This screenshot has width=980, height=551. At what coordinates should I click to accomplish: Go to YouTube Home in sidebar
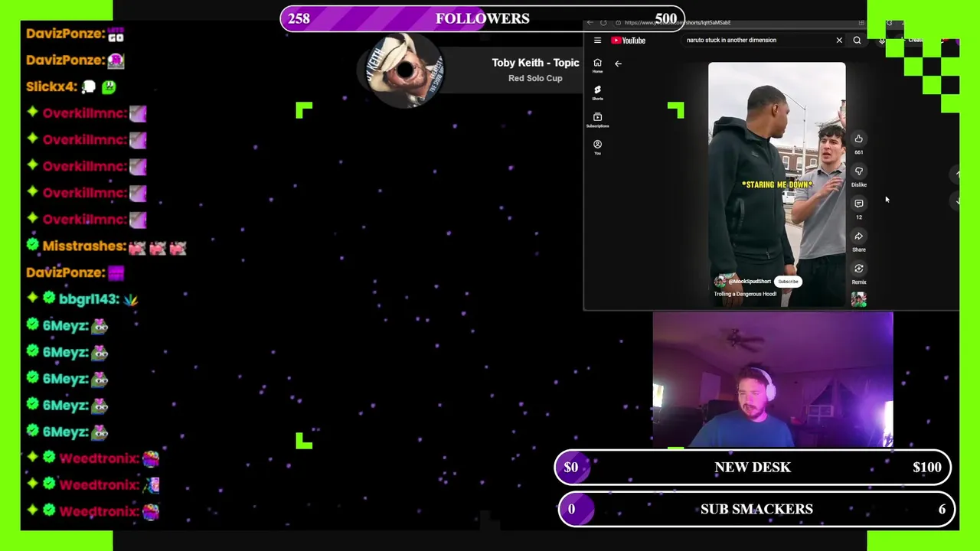click(x=597, y=66)
